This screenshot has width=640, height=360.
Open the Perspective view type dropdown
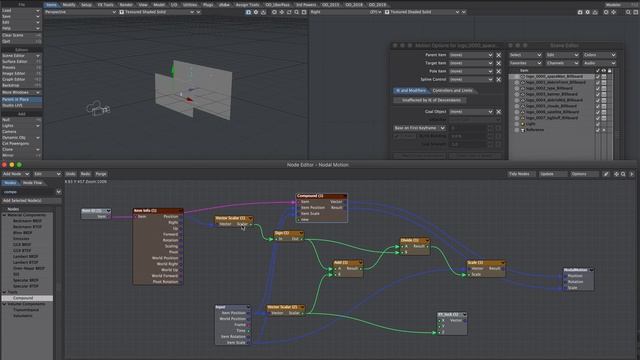pos(80,12)
